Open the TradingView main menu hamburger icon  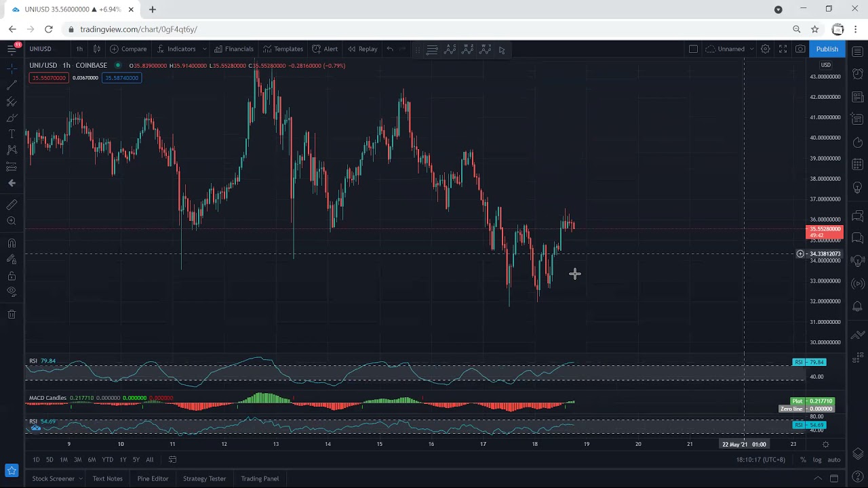12,49
